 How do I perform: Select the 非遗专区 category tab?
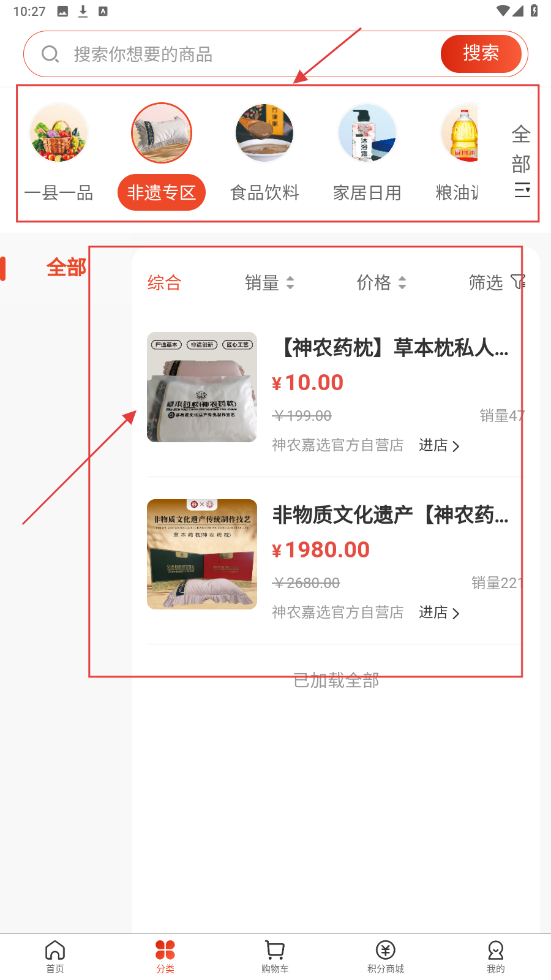162,192
